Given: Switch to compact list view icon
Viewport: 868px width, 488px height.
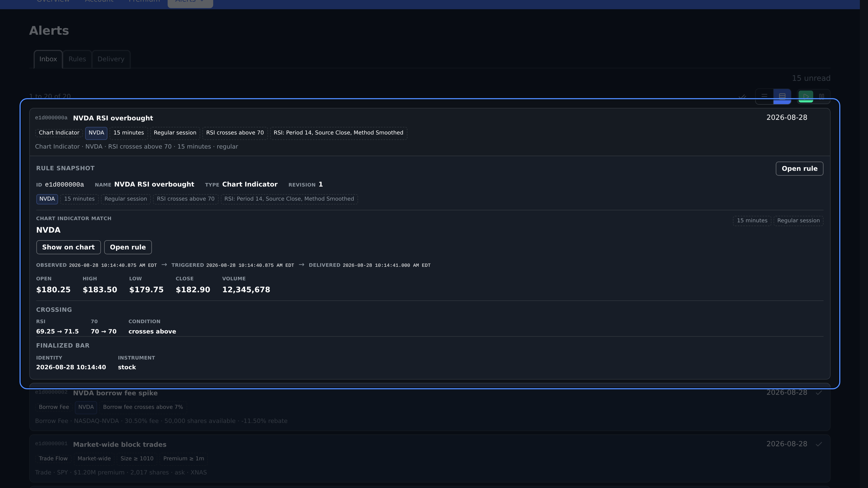Looking at the screenshot, I should click(x=764, y=96).
